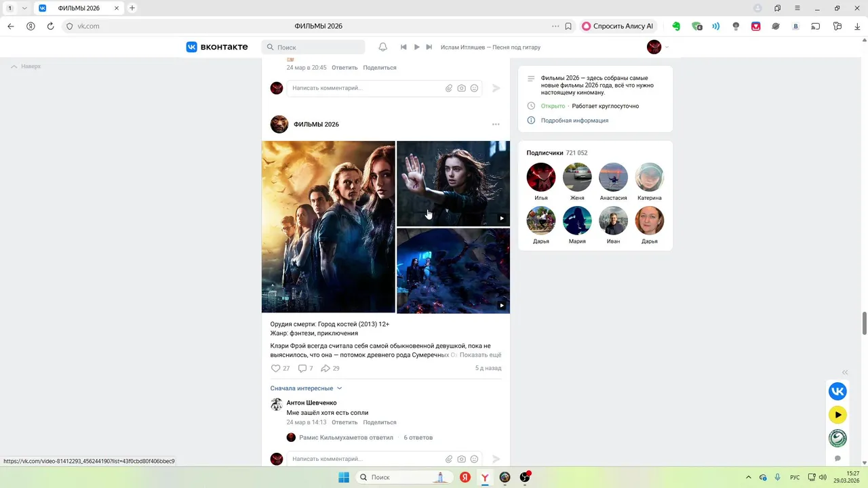Play the header music track
This screenshot has height=488, width=868.
[x=416, y=47]
